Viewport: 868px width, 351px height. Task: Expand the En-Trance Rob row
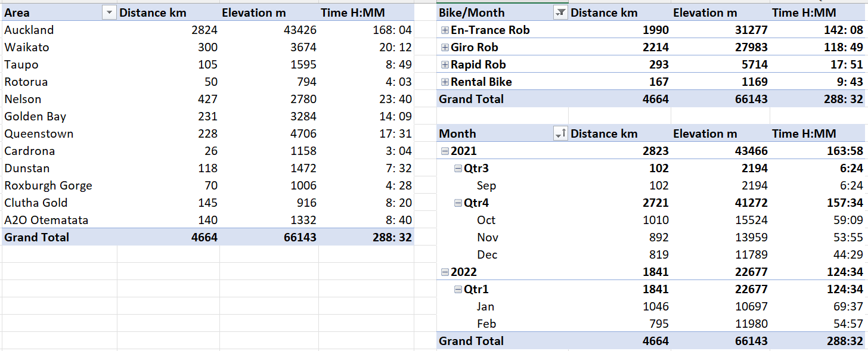445,30
